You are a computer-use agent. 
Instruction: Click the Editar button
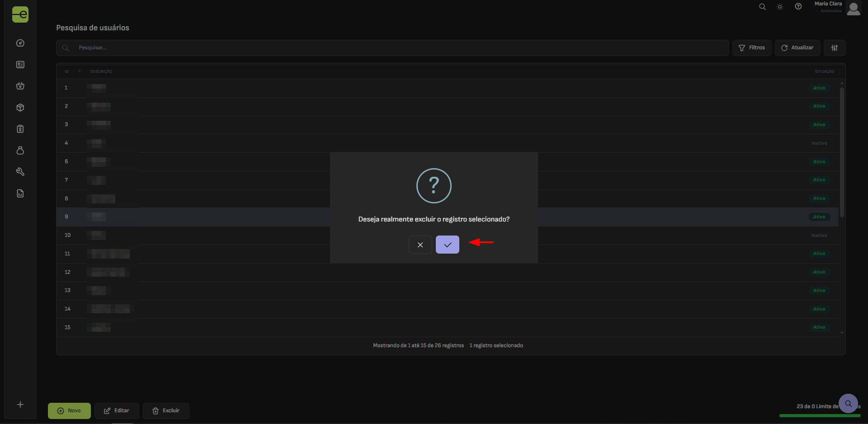click(117, 410)
